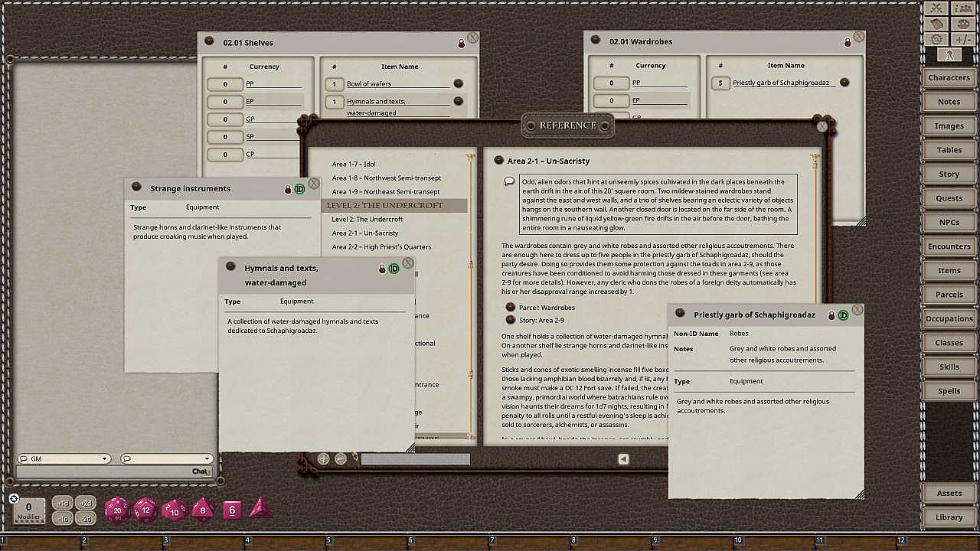Click the Reference index vertical scrollbar

pyautogui.click(x=471, y=298)
